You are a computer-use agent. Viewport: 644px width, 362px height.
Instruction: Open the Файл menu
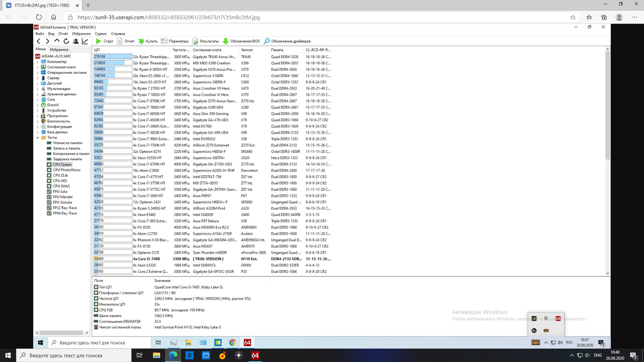tap(40, 34)
